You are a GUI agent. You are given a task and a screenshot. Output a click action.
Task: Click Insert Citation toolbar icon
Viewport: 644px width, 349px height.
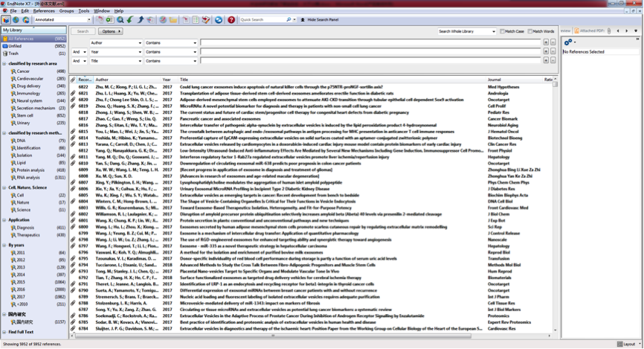click(186, 20)
